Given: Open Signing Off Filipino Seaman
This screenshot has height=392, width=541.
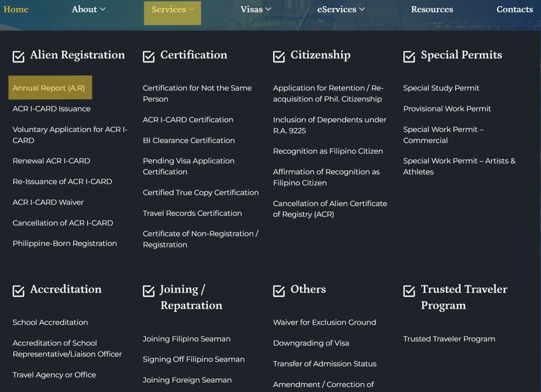Looking at the screenshot, I should (x=194, y=359).
